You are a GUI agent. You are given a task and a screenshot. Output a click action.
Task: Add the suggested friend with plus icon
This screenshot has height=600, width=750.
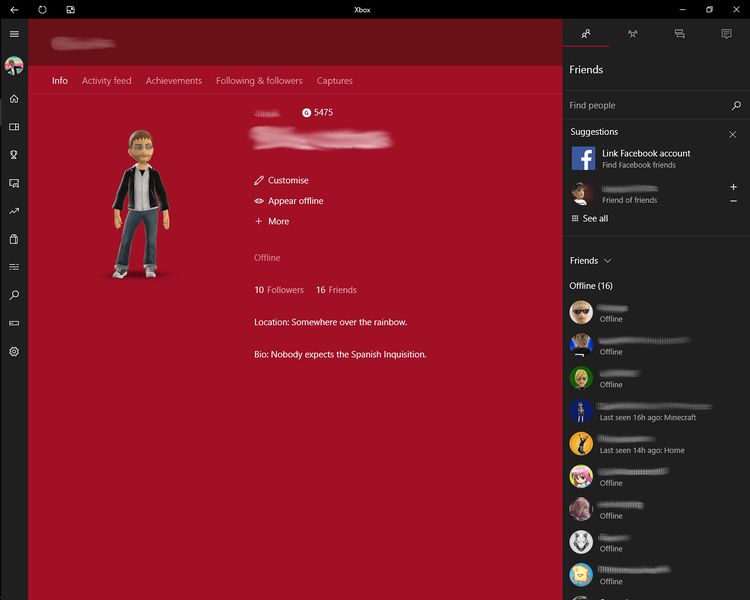733,187
